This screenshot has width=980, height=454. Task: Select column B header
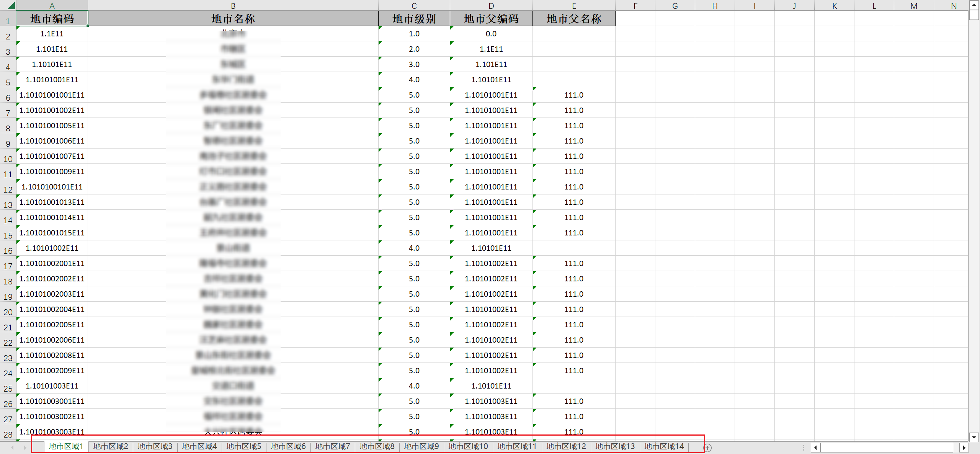point(233,6)
